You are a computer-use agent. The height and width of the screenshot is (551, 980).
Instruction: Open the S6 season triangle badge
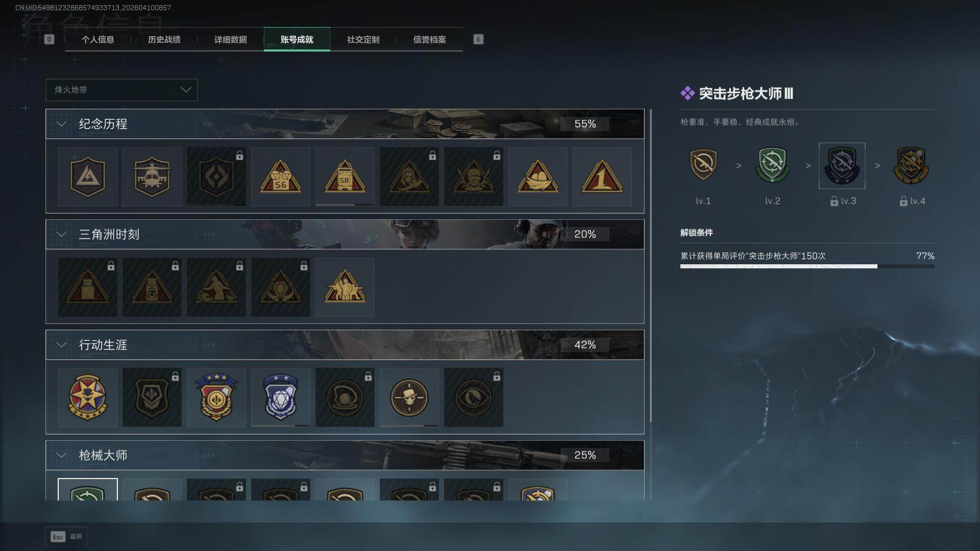tap(280, 177)
